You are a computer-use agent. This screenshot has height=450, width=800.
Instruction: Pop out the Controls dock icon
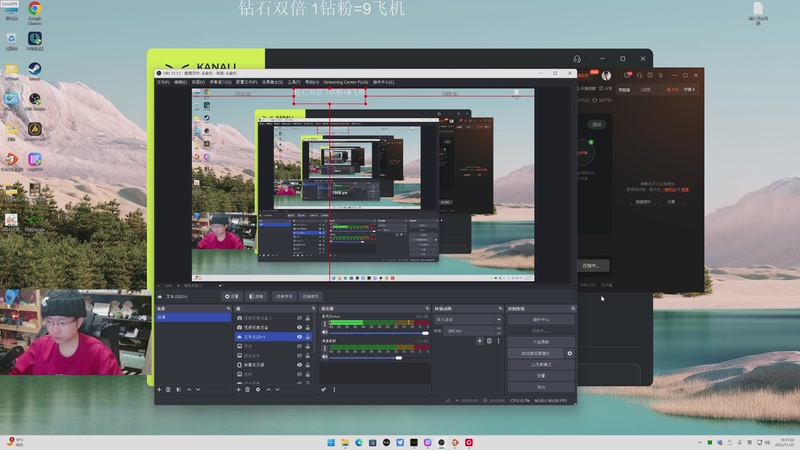click(573, 309)
